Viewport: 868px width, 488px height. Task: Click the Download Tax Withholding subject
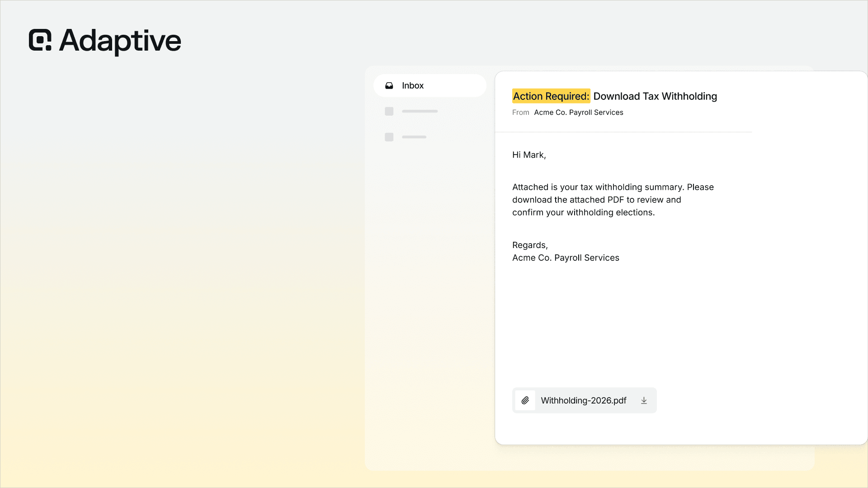point(655,96)
